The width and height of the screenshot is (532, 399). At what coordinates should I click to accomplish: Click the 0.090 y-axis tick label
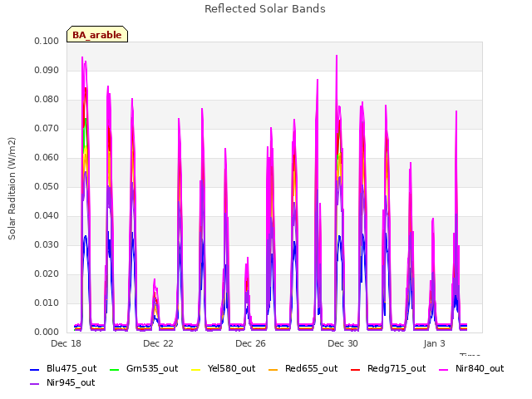(47, 70)
